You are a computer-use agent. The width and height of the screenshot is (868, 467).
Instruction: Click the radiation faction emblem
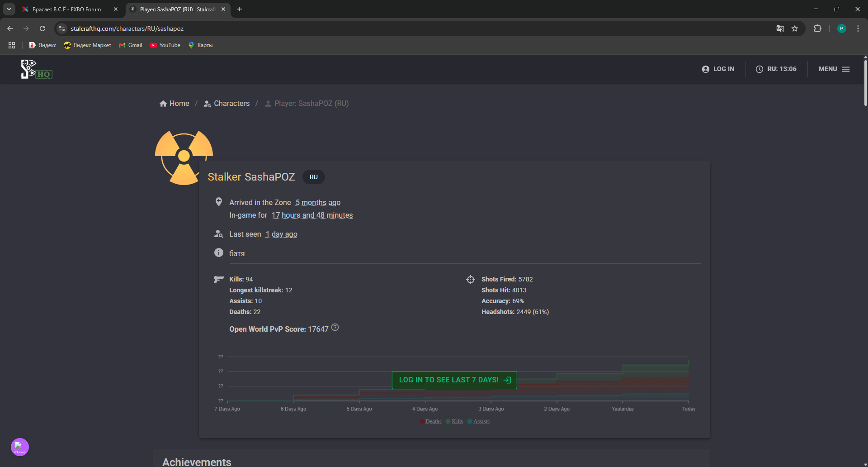184,157
